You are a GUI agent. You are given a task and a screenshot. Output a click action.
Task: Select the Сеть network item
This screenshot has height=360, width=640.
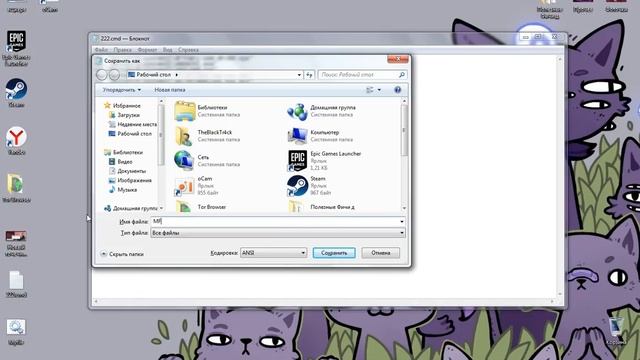click(x=207, y=160)
